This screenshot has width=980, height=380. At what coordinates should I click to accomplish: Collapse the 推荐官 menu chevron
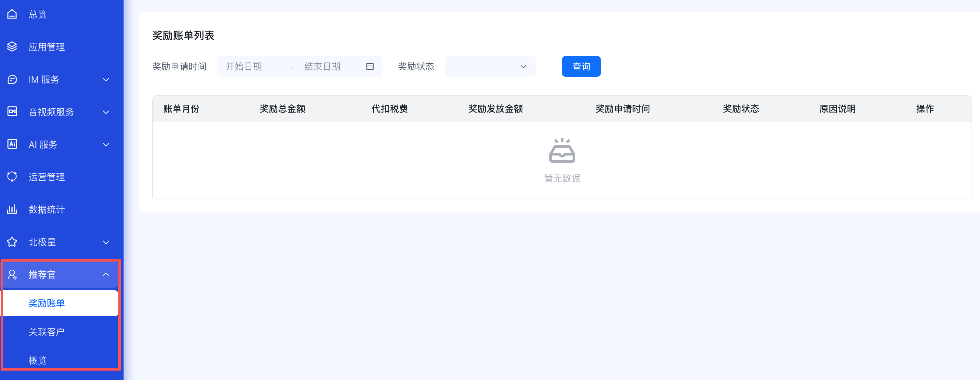point(106,275)
